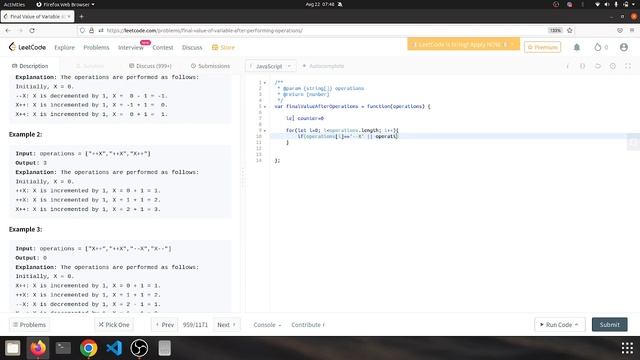Submit the solution
Screen dimensions: 640x360
[x=609, y=324]
